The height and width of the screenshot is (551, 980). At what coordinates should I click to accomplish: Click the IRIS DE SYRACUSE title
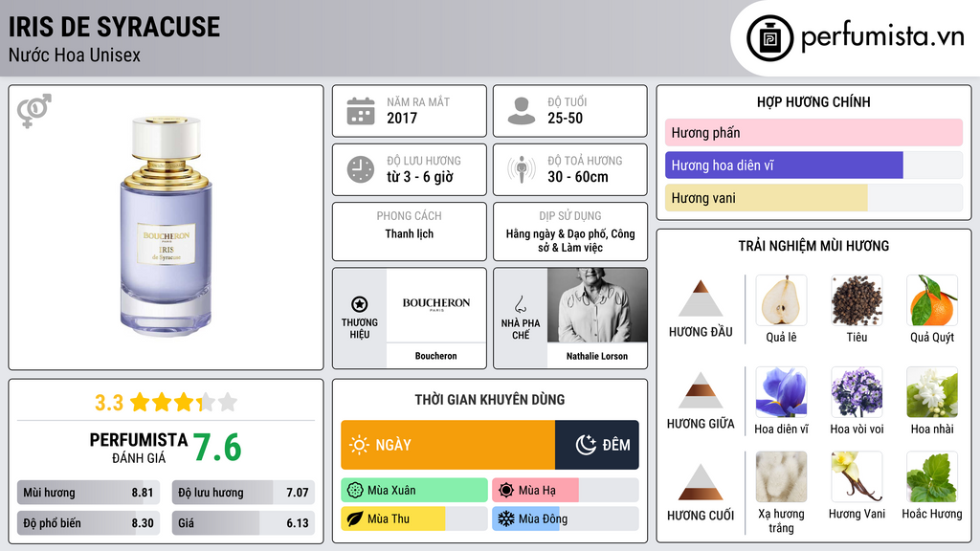coord(115,27)
